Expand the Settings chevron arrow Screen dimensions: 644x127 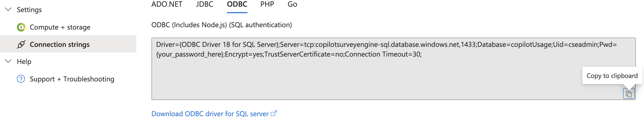(8, 9)
